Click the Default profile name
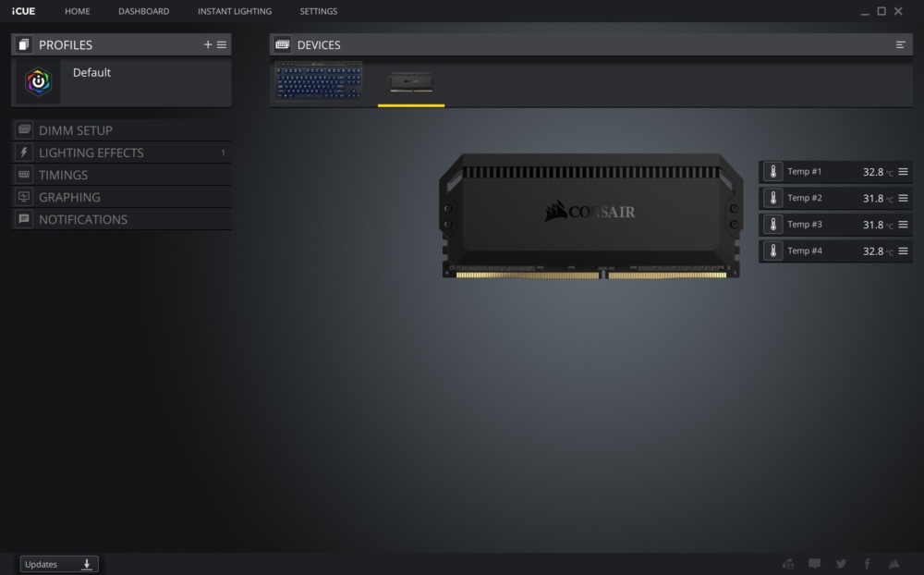 click(91, 72)
